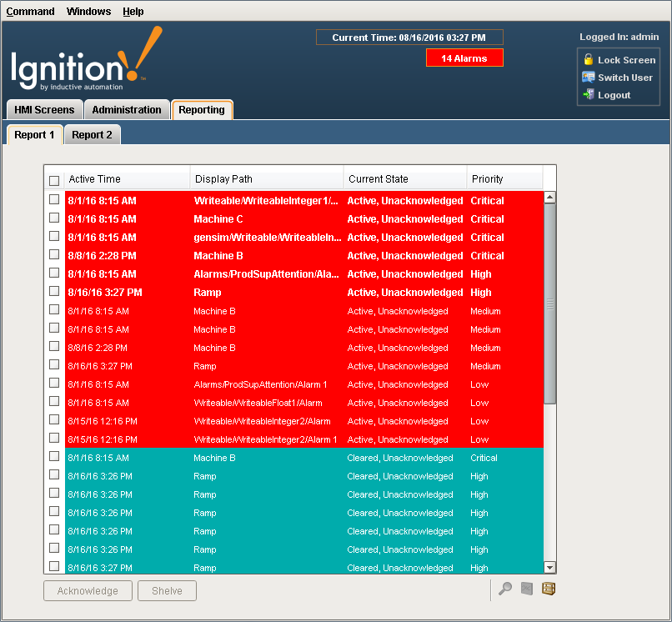The width and height of the screenshot is (672, 622).
Task: Click the Switch User card icon
Action: (587, 78)
